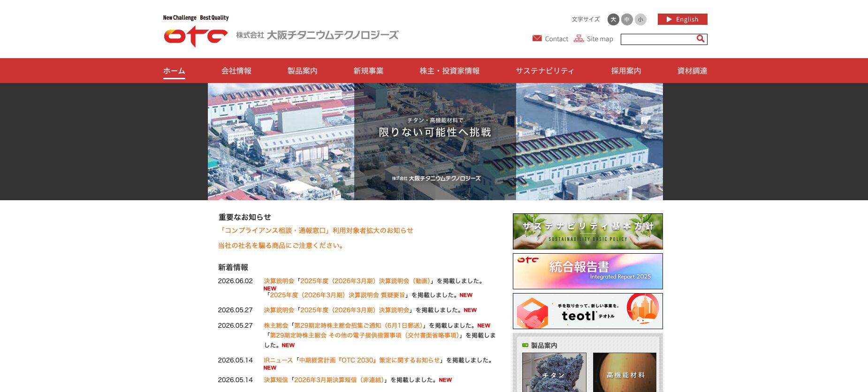Click the date 2026.05.14 beside IRニュース
The height and width of the screenshot is (392, 868).
(235, 360)
